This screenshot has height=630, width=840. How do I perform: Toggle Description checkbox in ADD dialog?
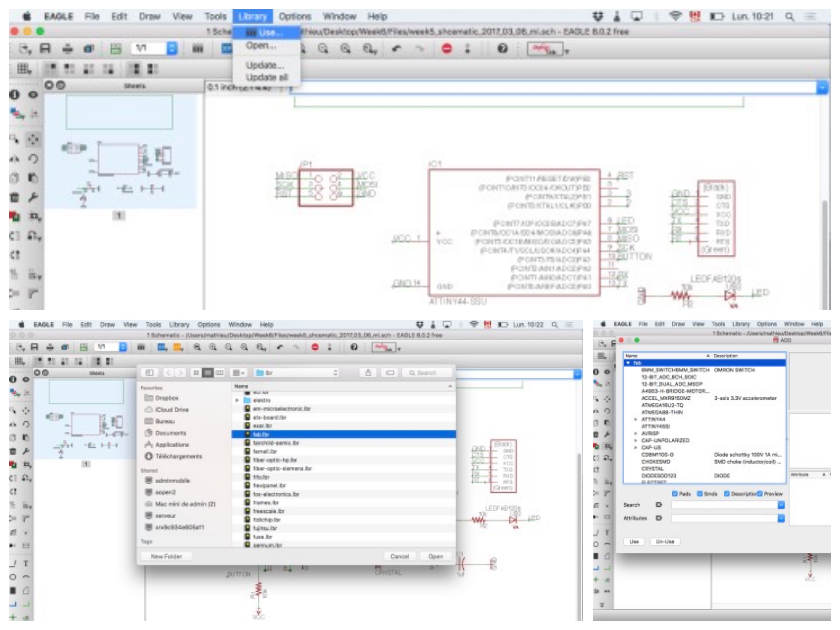726,494
